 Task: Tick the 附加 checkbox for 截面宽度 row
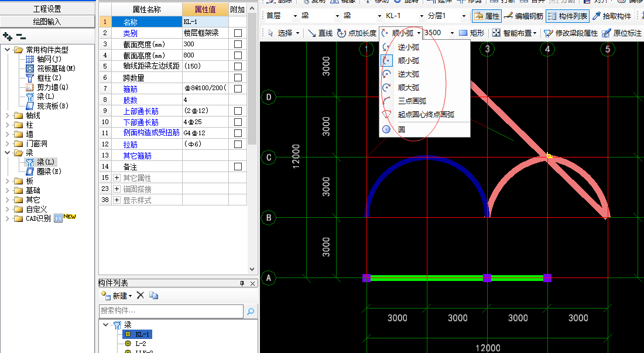238,44
